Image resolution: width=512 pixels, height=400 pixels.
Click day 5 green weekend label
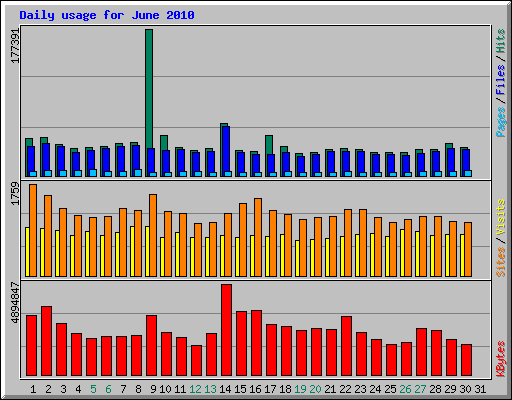93,389
